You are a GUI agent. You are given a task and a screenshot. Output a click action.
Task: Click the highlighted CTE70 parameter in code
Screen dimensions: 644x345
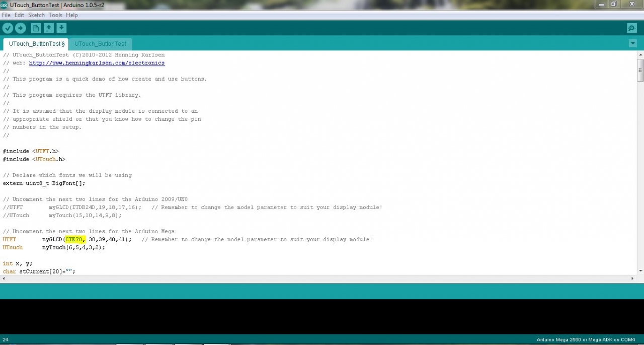(74, 240)
